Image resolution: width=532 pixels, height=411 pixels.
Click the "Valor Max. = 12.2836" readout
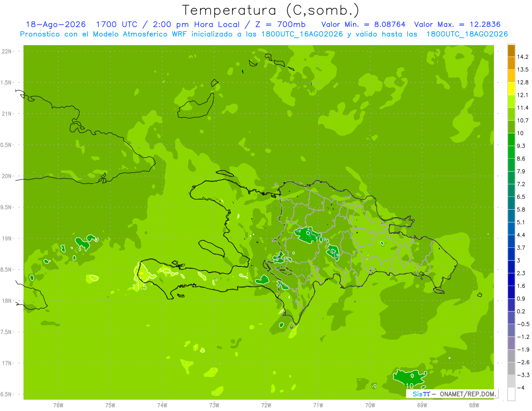pos(458,24)
